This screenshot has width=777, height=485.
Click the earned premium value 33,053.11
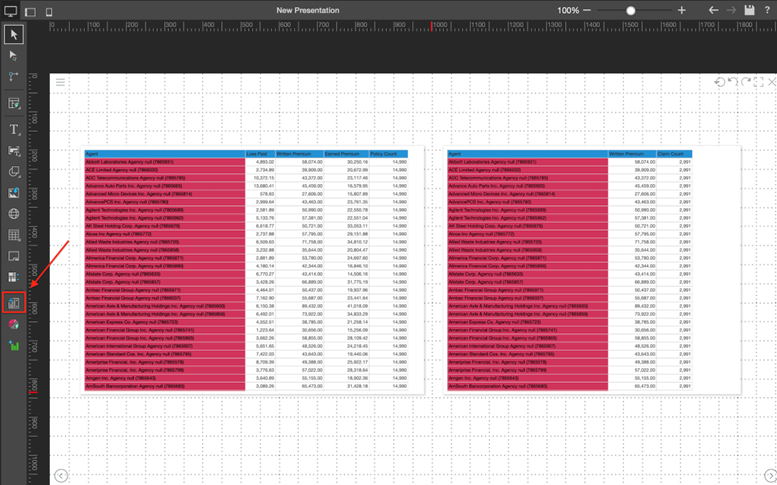pos(357,226)
